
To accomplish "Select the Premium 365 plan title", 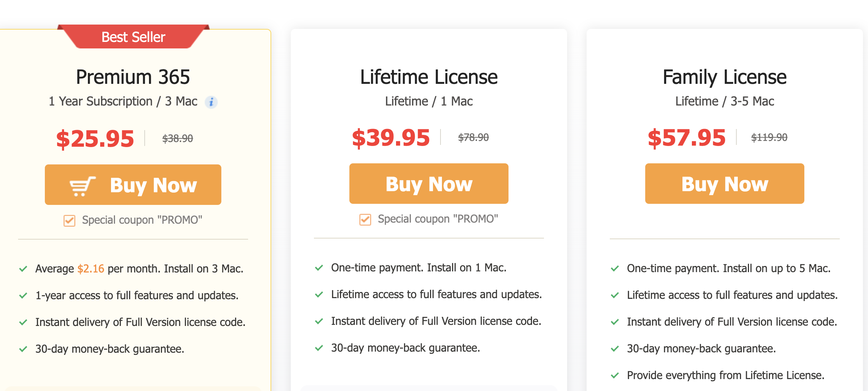I will click(133, 77).
